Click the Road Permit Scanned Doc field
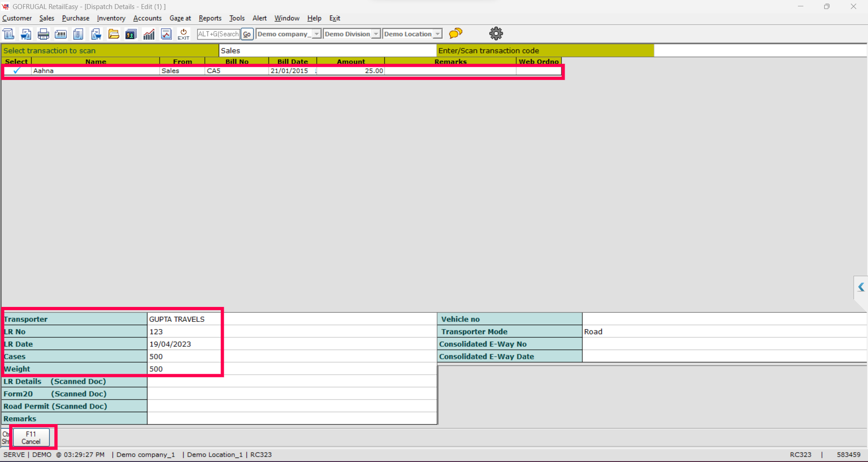This screenshot has height=462, width=868. coord(292,406)
